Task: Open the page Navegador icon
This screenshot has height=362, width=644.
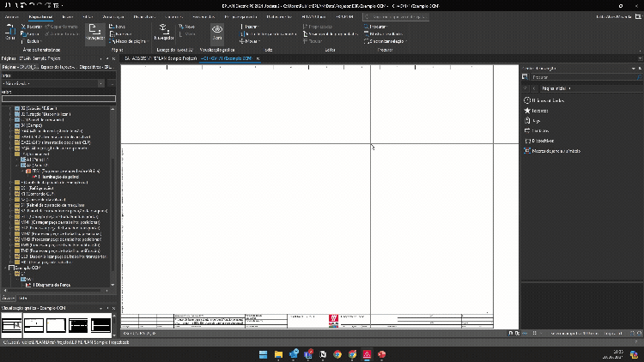Action: point(94,31)
